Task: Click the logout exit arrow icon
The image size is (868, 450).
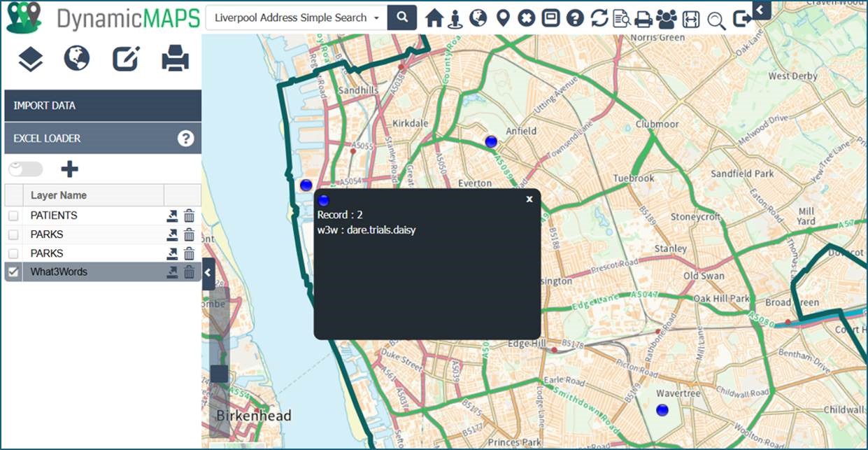Action: [x=742, y=19]
